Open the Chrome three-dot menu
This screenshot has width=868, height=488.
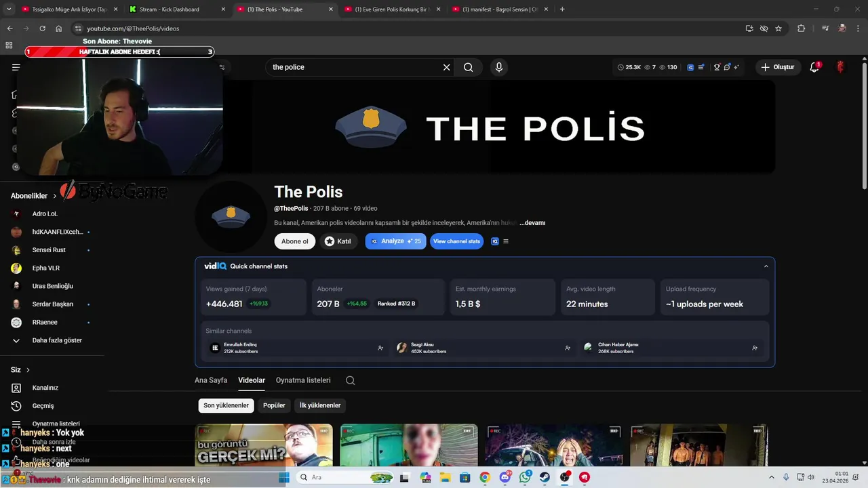[858, 28]
